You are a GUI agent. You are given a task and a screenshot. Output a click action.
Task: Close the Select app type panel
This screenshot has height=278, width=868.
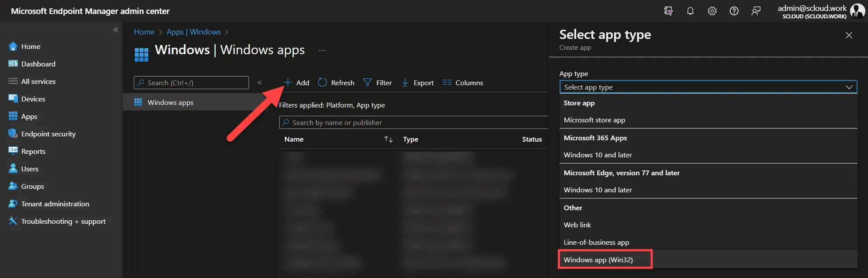(849, 35)
